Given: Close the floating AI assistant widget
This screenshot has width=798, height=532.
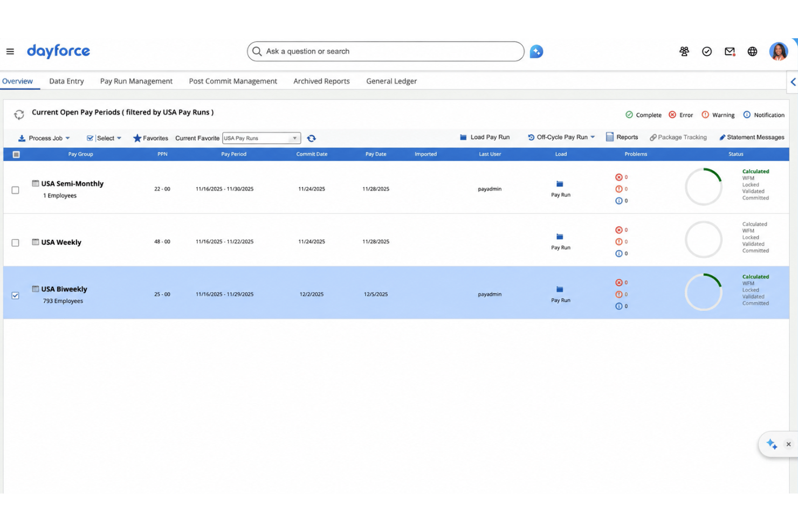Looking at the screenshot, I should (x=788, y=444).
